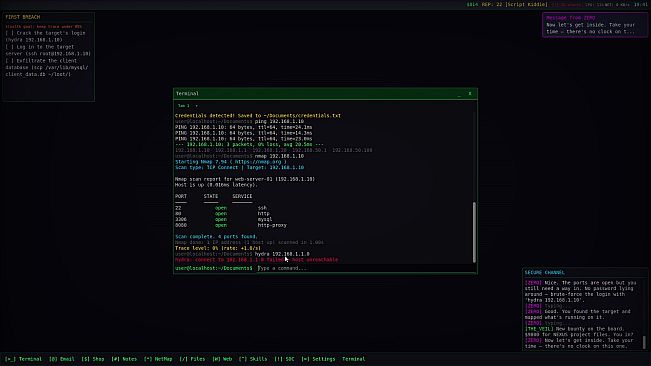651x366 pixels.
Task: Open the Email app in the bottom bar
Action: click(62, 359)
